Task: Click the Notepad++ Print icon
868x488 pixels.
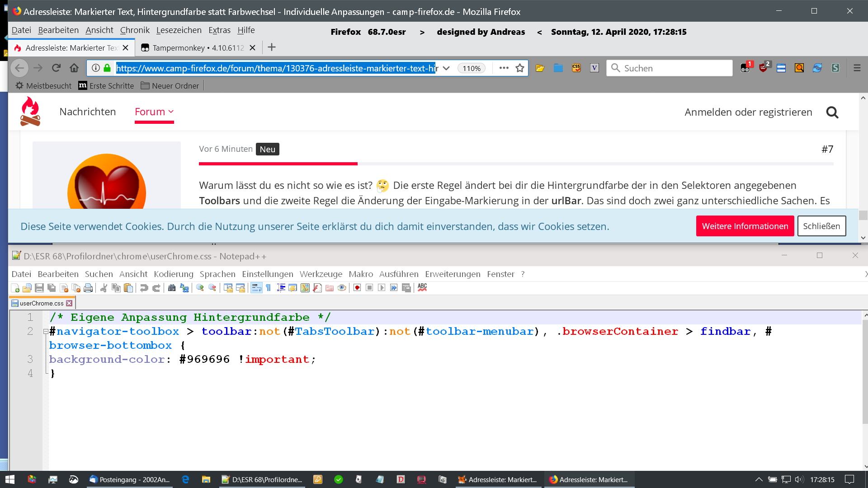Action: click(89, 288)
